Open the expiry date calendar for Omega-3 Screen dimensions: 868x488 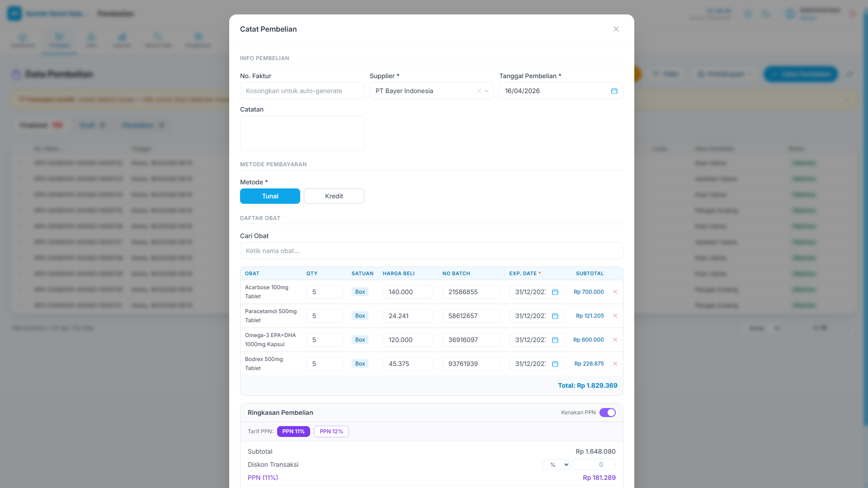click(x=555, y=340)
